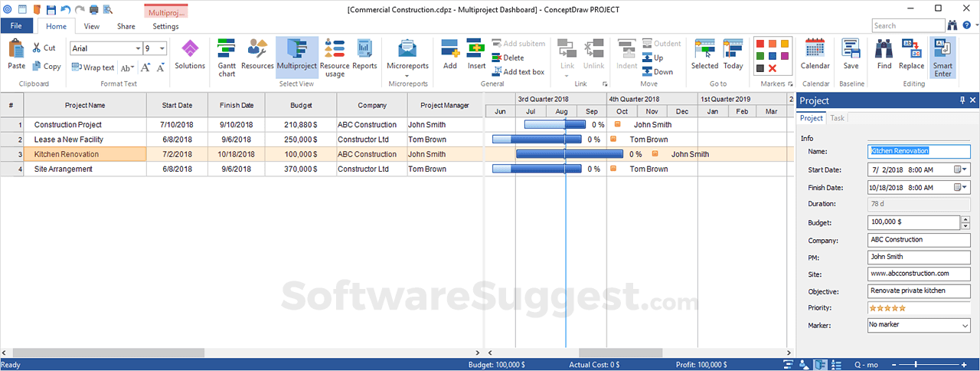Open the Reports view
Image resolution: width=980 pixels, height=371 pixels.
[364, 54]
